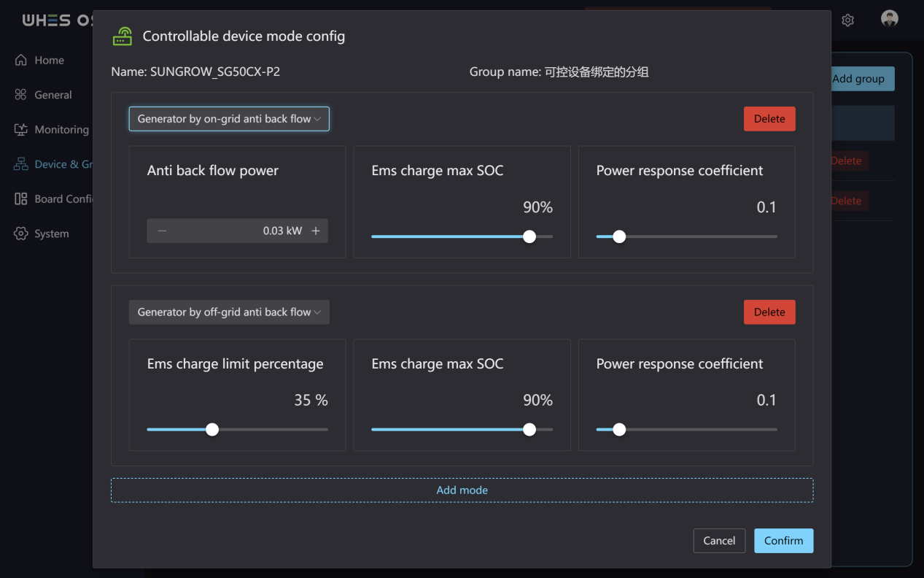This screenshot has width=924, height=578.
Task: Select the Device & Group sidebar icon
Action: pos(21,164)
